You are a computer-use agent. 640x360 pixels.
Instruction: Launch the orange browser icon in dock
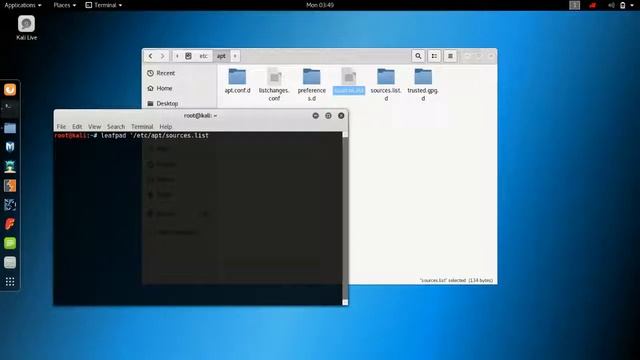point(10,89)
